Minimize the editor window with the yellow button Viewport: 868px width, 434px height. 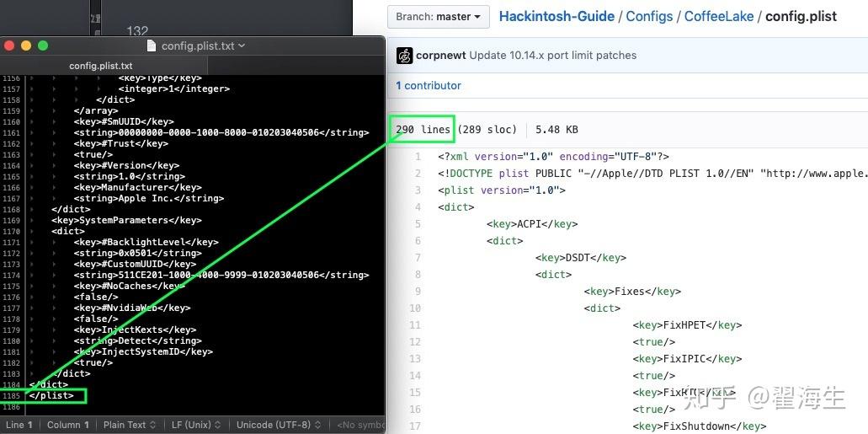pyautogui.click(x=26, y=46)
